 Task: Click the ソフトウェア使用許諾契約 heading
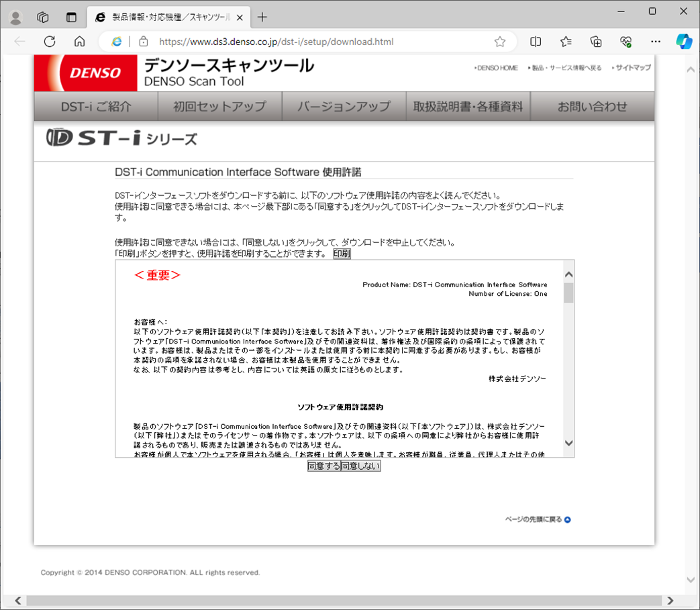click(x=340, y=407)
